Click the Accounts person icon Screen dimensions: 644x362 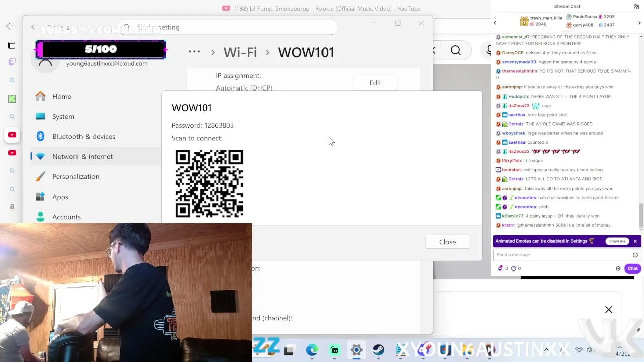[x=40, y=217]
